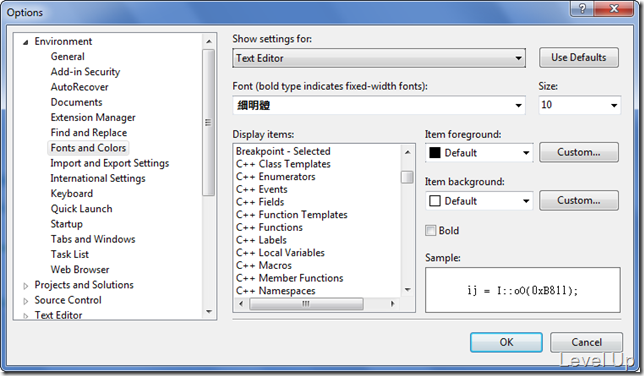Viewport: 644px width, 376px height.
Task: Click Display items horizontal scroll right arrow
Action: click(x=392, y=304)
